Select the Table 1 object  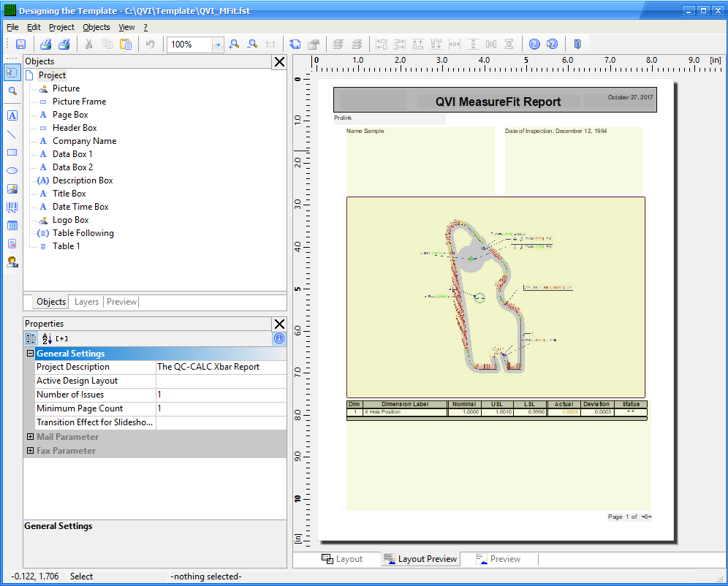point(67,246)
